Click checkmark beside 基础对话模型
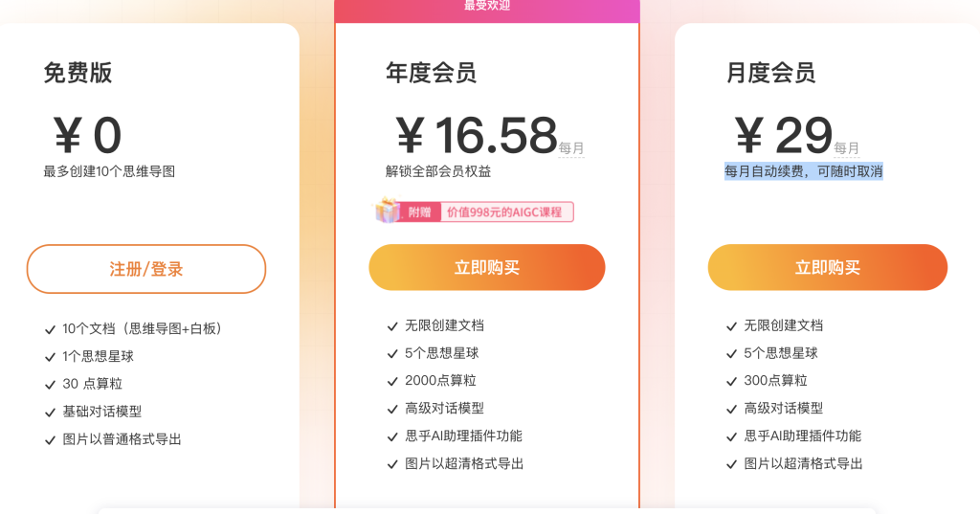Screen dimensions: 980x514 [50, 413]
